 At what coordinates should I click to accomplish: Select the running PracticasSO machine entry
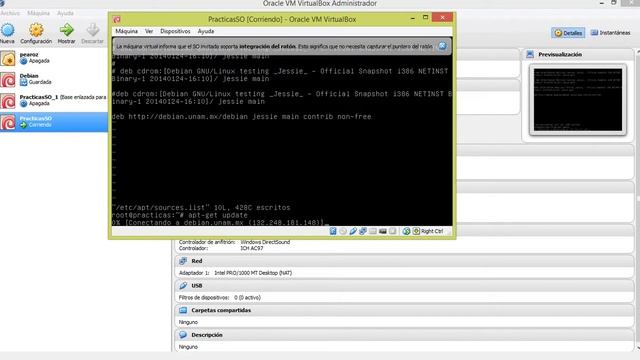pyautogui.click(x=54, y=122)
